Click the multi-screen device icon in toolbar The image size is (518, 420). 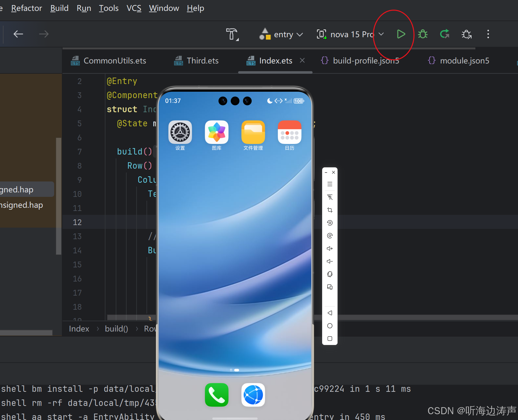[330, 287]
